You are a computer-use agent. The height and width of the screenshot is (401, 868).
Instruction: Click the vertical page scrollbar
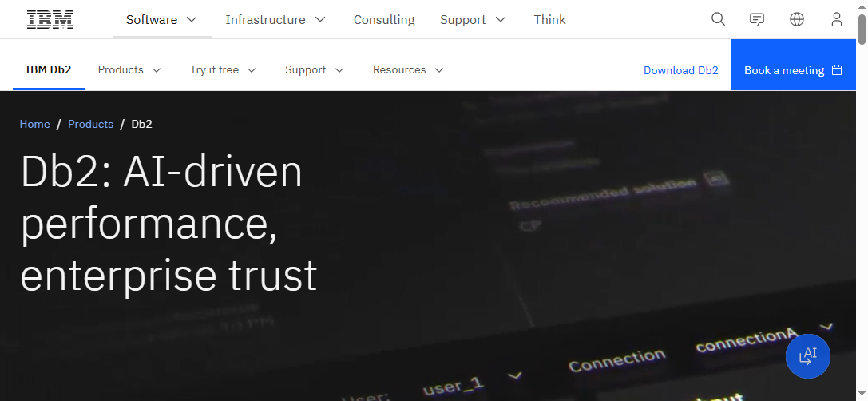tap(862, 200)
